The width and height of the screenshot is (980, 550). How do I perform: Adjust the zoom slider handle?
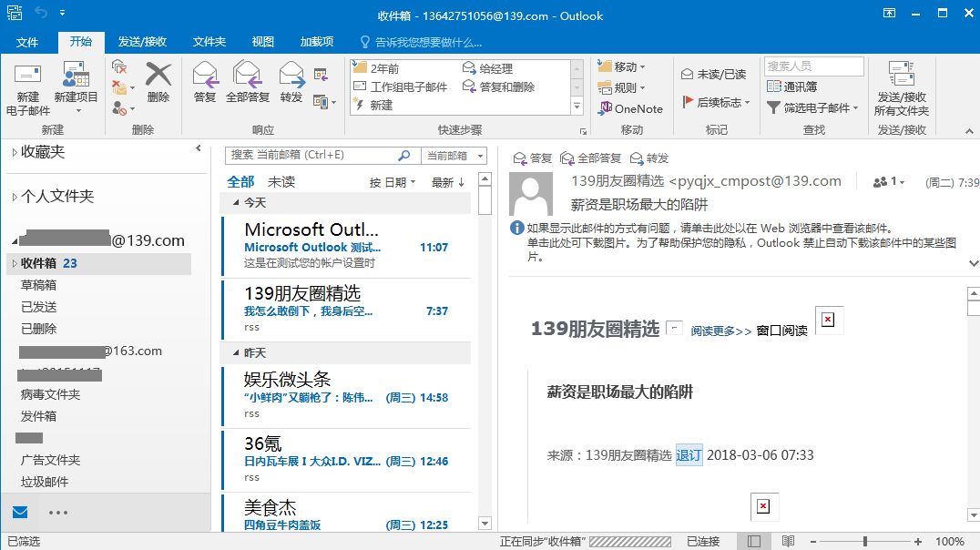pos(865,541)
